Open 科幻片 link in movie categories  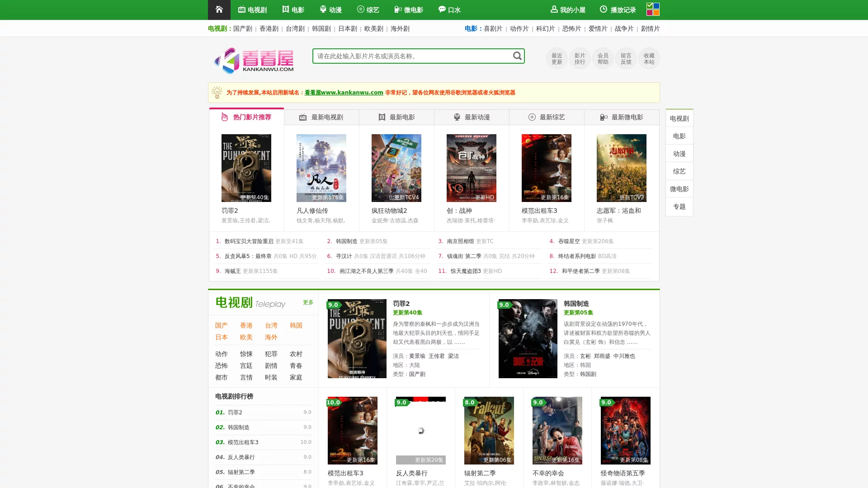pos(545,28)
